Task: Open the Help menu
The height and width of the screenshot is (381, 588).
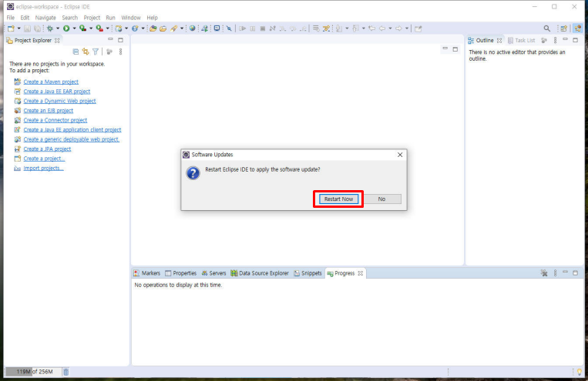Action: pos(153,18)
